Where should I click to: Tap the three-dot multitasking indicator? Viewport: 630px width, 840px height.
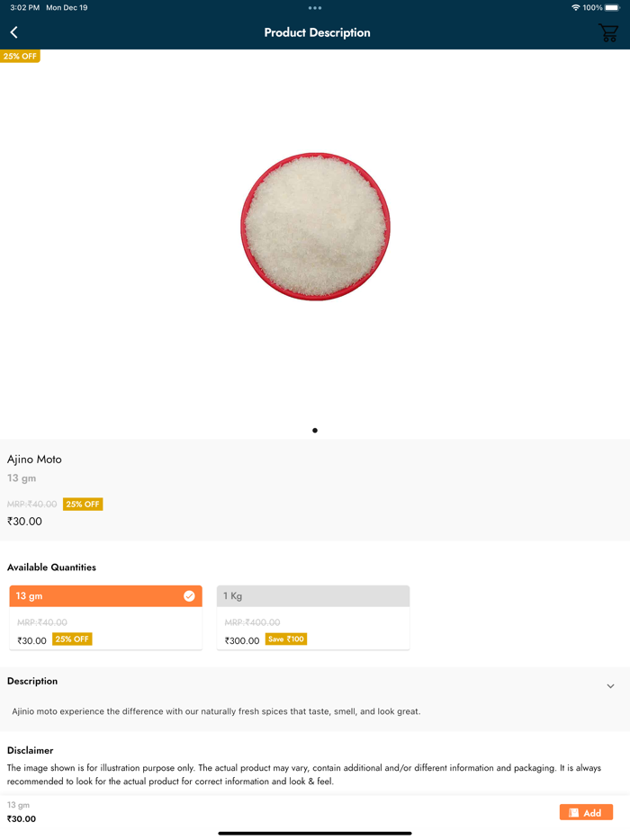315,8
